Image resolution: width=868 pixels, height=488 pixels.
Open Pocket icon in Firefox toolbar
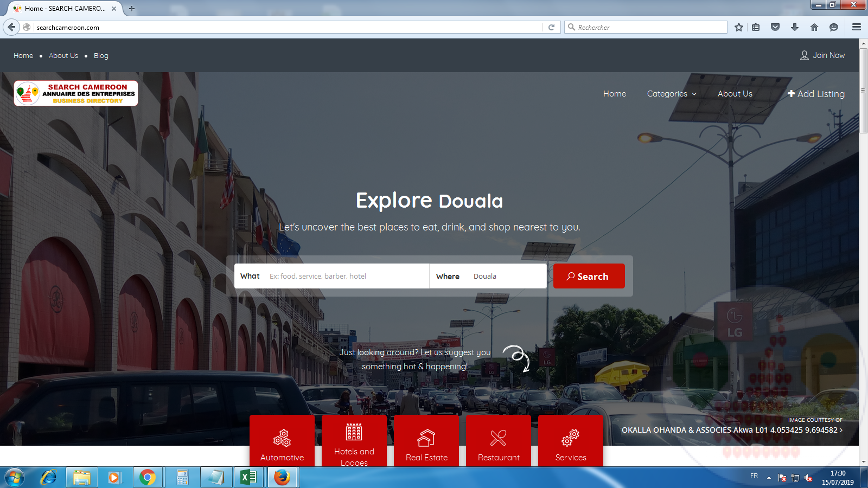click(775, 27)
